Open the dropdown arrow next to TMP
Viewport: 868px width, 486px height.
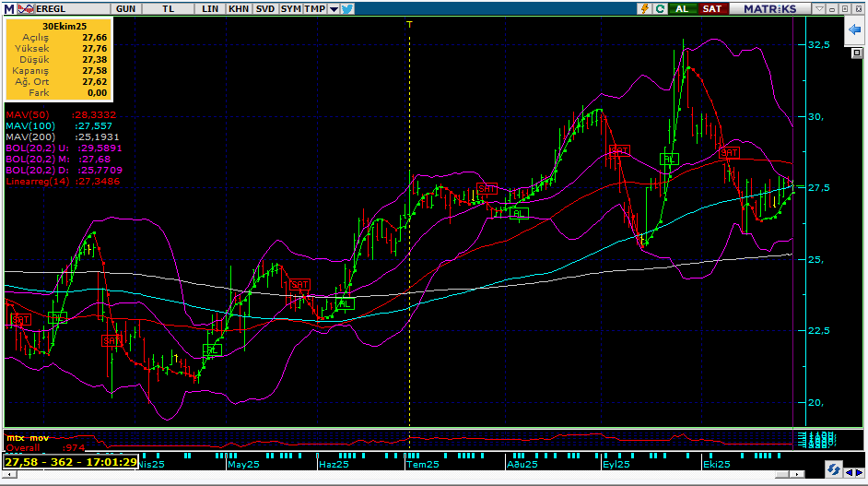(x=332, y=8)
